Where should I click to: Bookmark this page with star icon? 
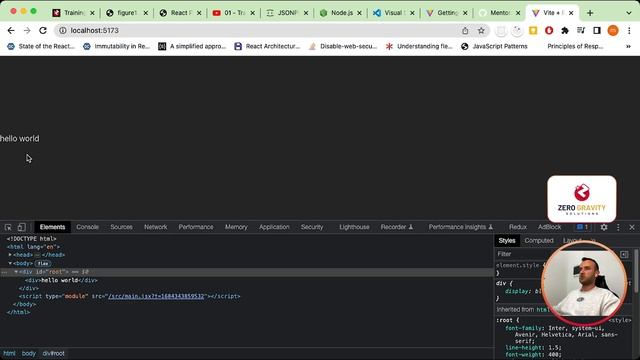pos(481,31)
